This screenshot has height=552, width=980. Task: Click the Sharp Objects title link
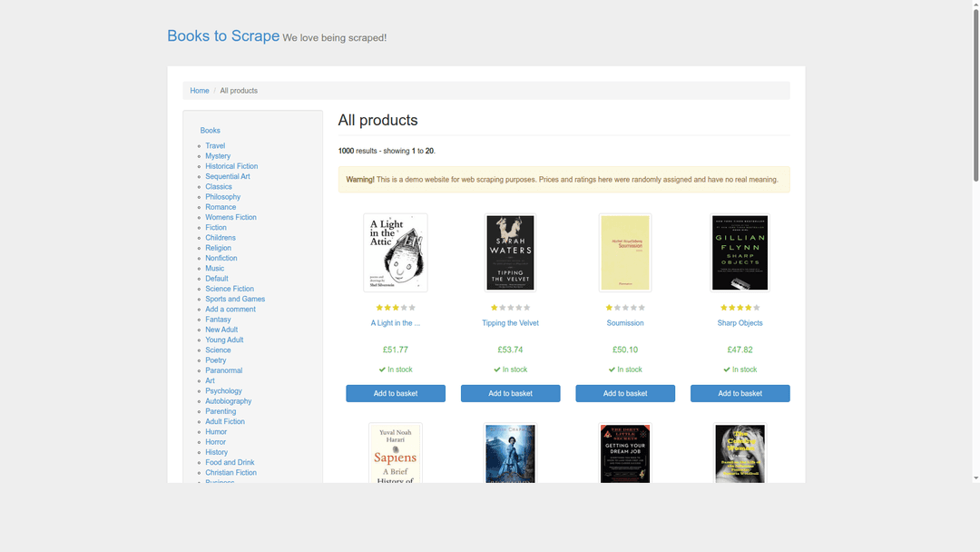click(x=740, y=323)
